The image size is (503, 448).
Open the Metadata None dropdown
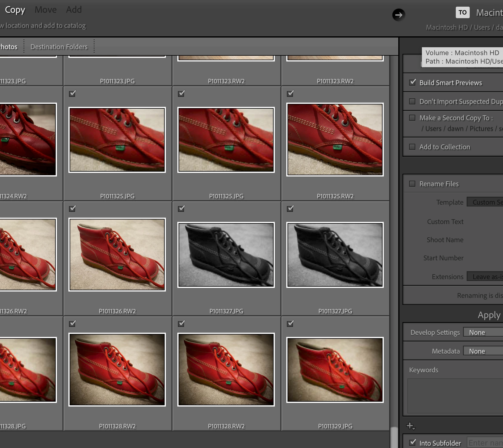[483, 351]
